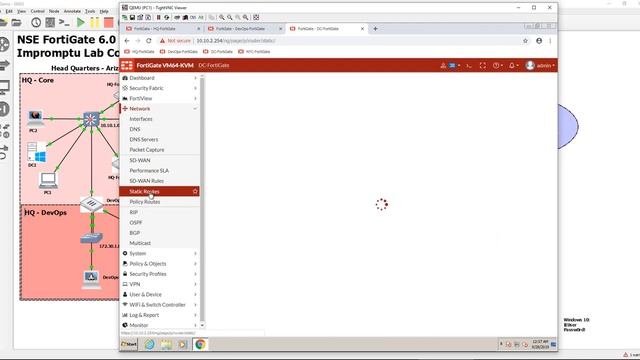Expand the Security Profiles menu
The height and width of the screenshot is (360, 640).
[x=159, y=274]
